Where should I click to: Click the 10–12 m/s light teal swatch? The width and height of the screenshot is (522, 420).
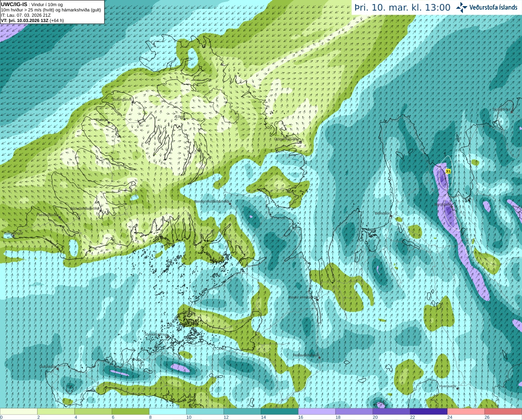pyautogui.click(x=205, y=411)
